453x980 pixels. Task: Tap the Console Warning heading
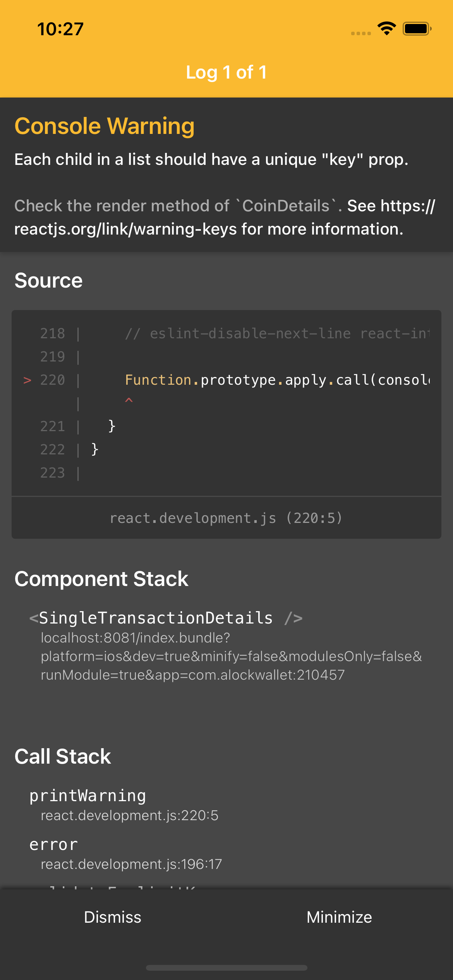pyautogui.click(x=105, y=126)
